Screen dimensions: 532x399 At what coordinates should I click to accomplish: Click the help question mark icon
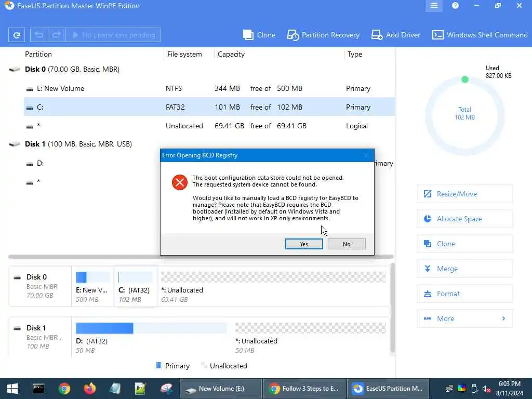(455, 6)
